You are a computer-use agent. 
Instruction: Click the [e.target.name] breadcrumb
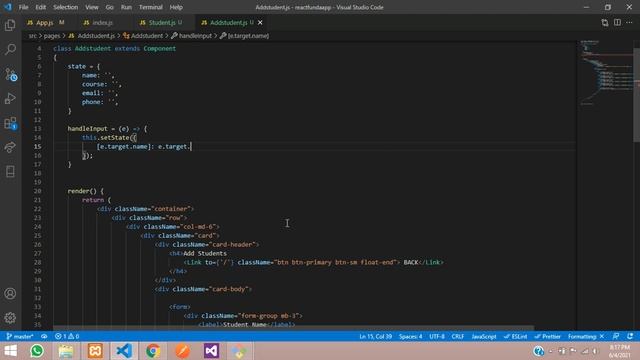244,36
